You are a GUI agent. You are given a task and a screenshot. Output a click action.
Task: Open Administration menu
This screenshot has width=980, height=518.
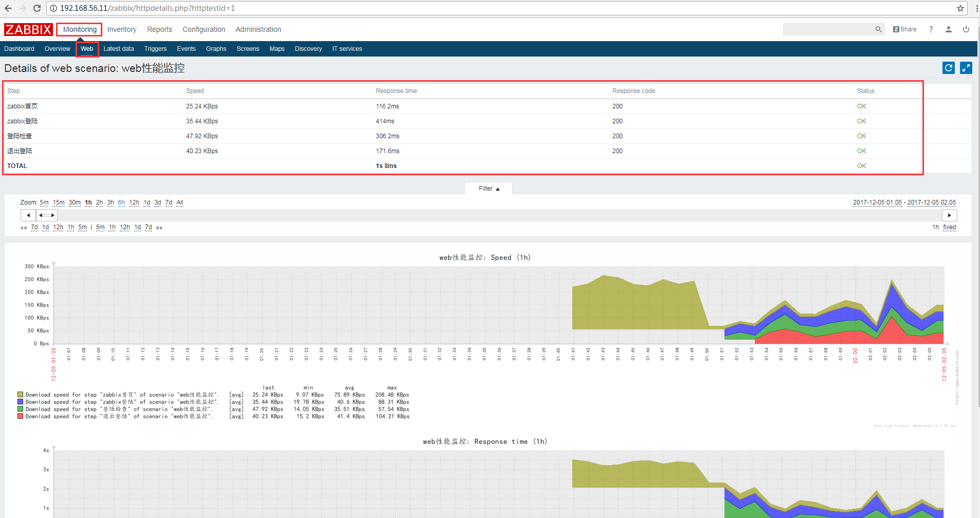point(258,29)
